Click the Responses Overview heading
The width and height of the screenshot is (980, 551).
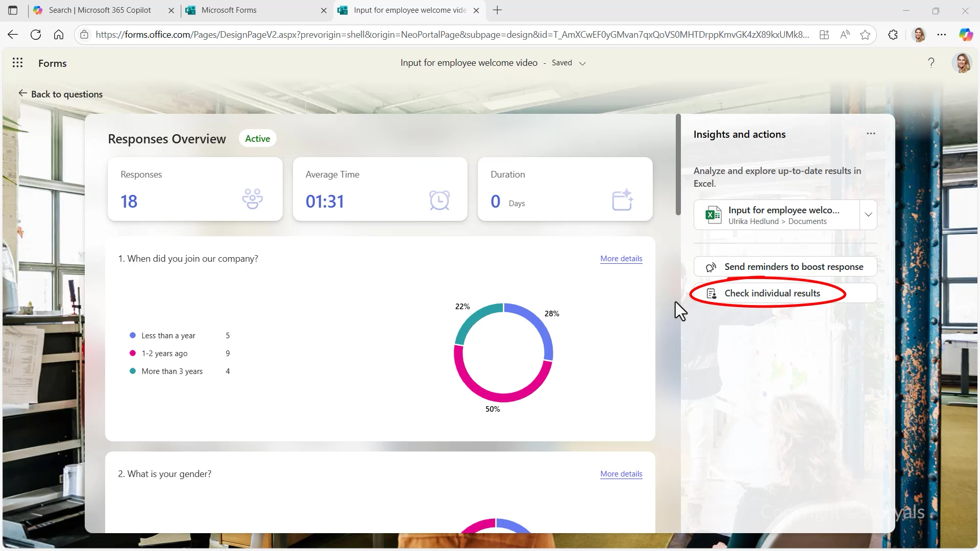click(167, 139)
